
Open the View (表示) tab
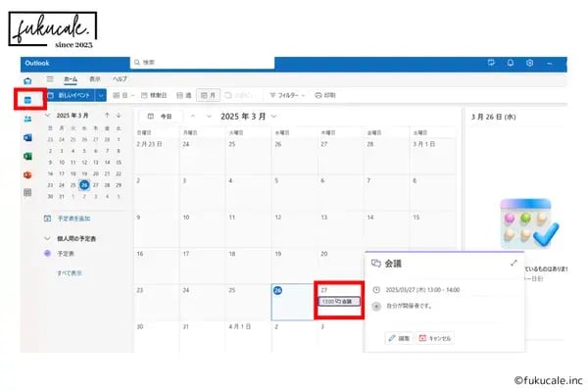(95, 79)
